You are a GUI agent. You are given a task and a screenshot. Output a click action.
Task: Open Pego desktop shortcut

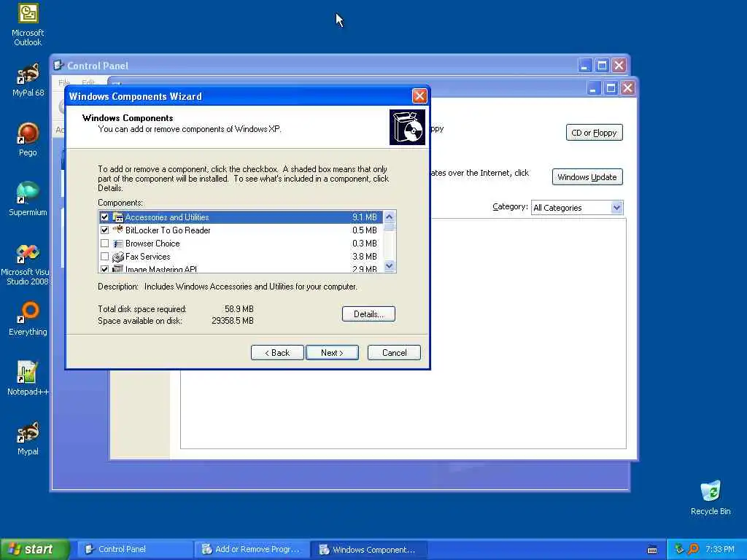[x=28, y=139]
